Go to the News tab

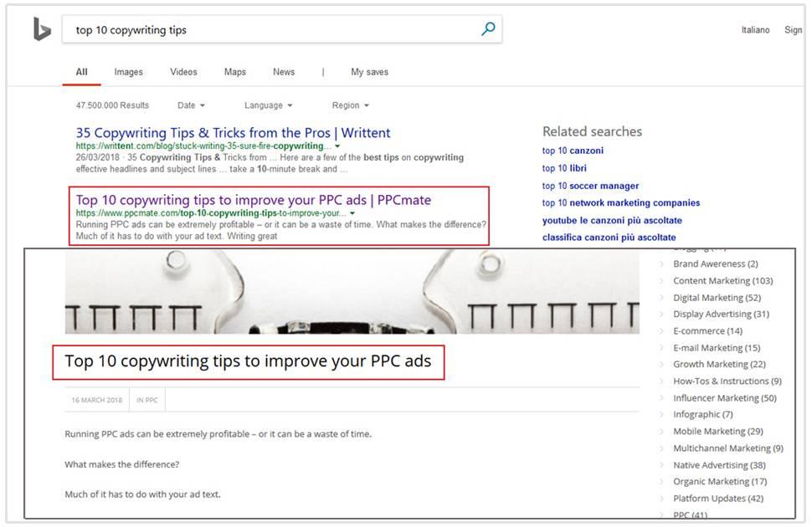(x=284, y=72)
